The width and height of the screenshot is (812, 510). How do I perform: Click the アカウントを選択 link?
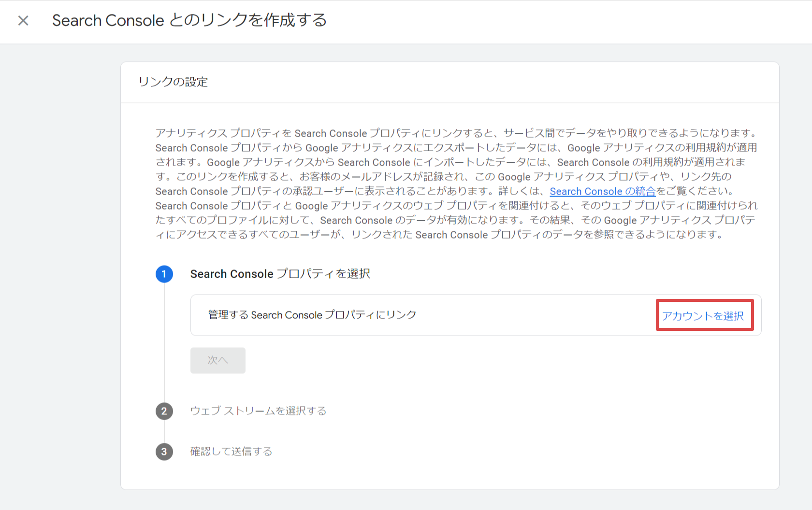click(703, 316)
